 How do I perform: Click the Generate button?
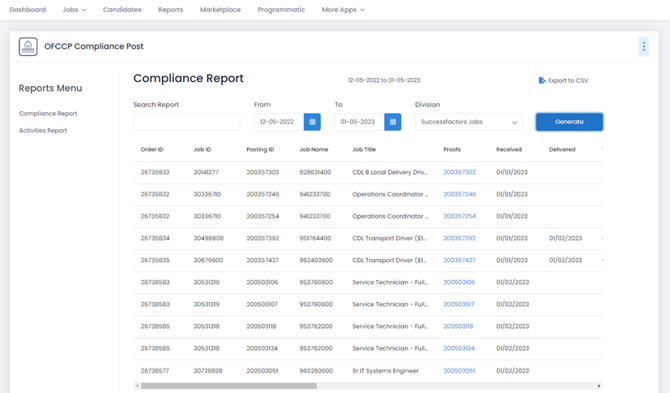point(569,122)
